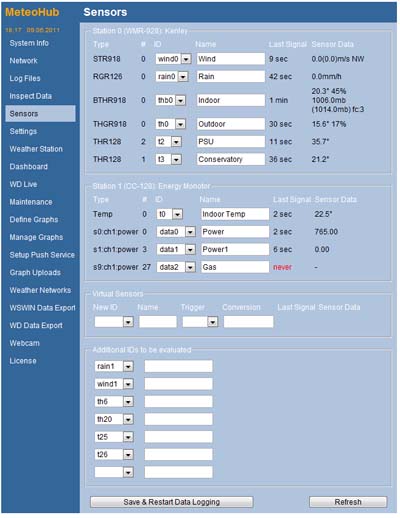This screenshot has height=518, width=400.
Task: Edit the Rain name field
Action: click(x=231, y=77)
